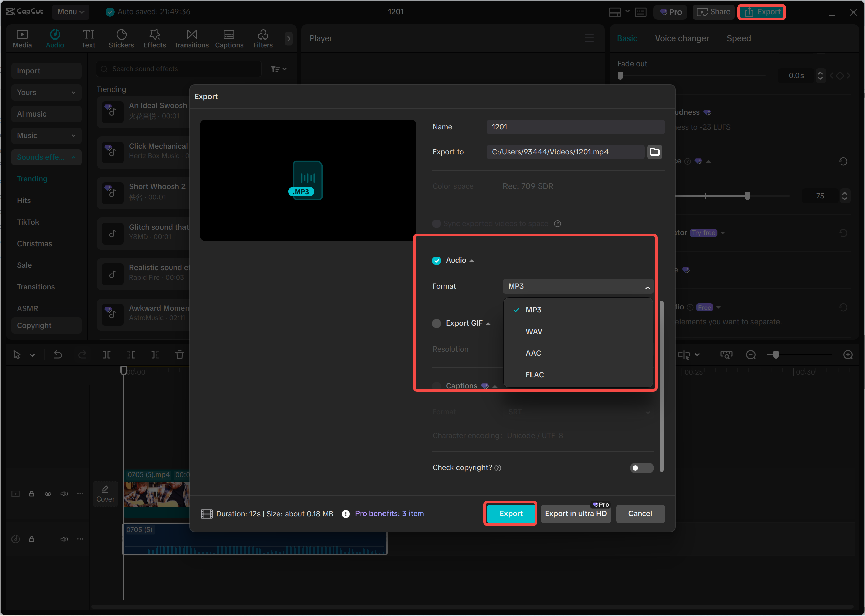Collapse the Sounds effects category
Screen dimensions: 865x616
pyautogui.click(x=46, y=157)
